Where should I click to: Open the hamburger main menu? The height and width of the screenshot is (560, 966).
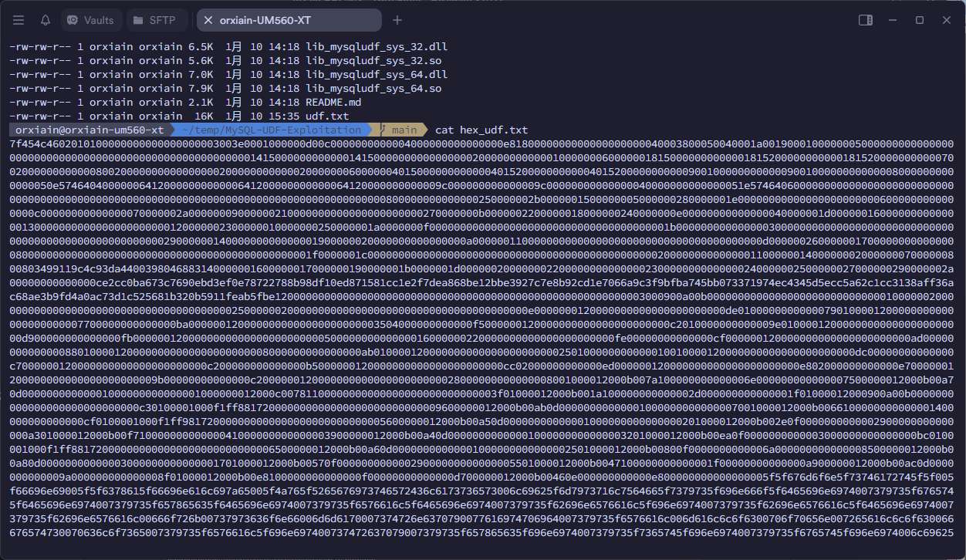(x=19, y=20)
